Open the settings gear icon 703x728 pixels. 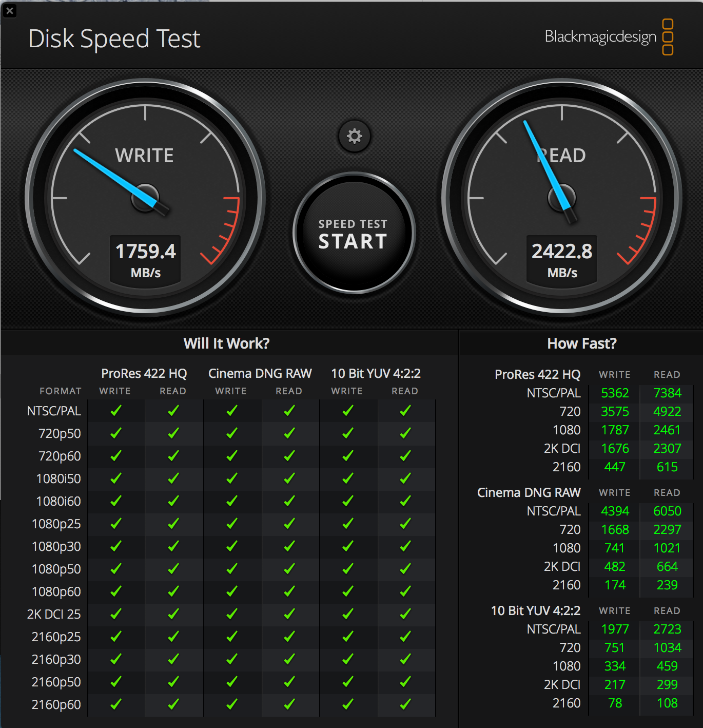point(355,136)
